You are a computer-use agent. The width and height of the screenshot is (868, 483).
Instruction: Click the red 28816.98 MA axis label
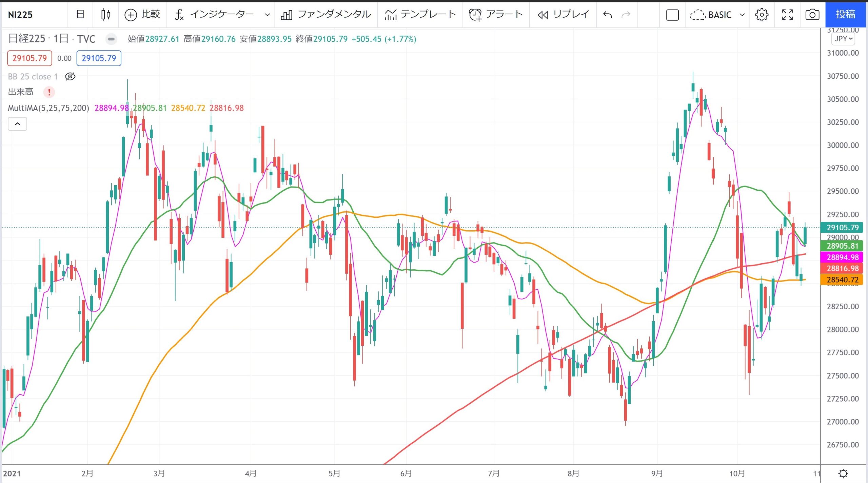(x=842, y=268)
